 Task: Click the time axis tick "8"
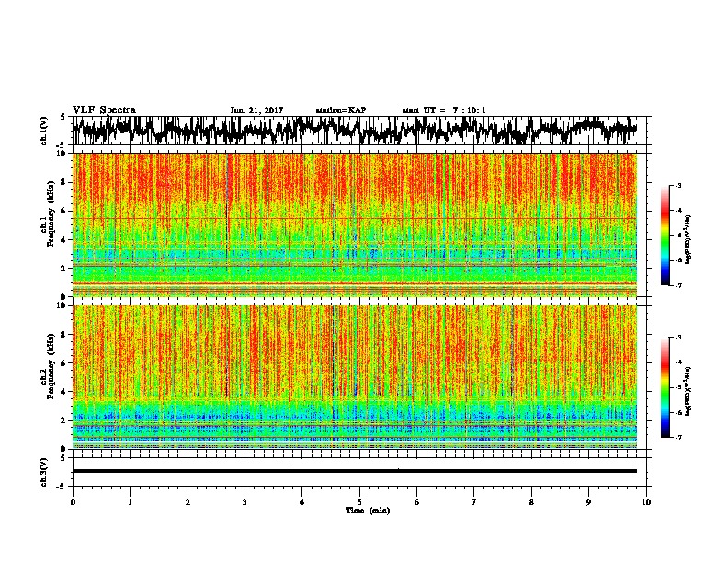pos(531,502)
